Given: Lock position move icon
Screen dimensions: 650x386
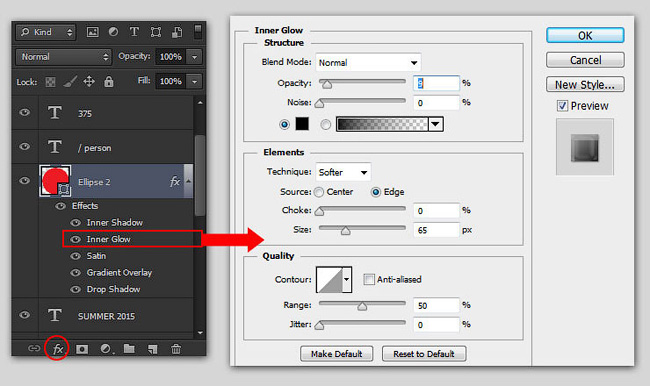Looking at the screenshot, I should click(89, 82).
